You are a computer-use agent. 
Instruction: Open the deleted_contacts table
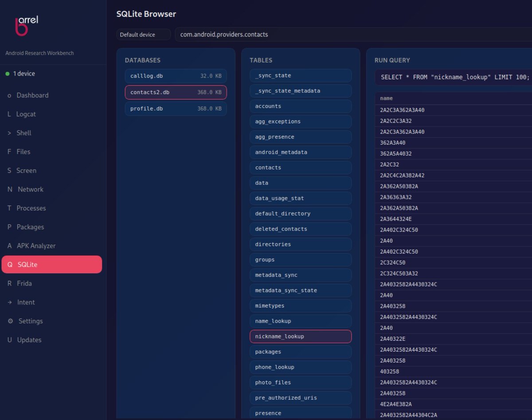(301, 229)
